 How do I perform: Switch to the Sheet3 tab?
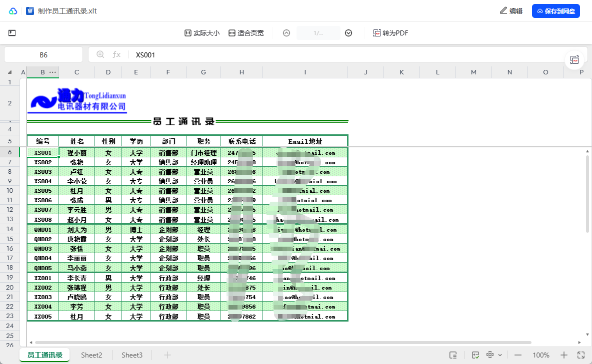pyautogui.click(x=132, y=355)
